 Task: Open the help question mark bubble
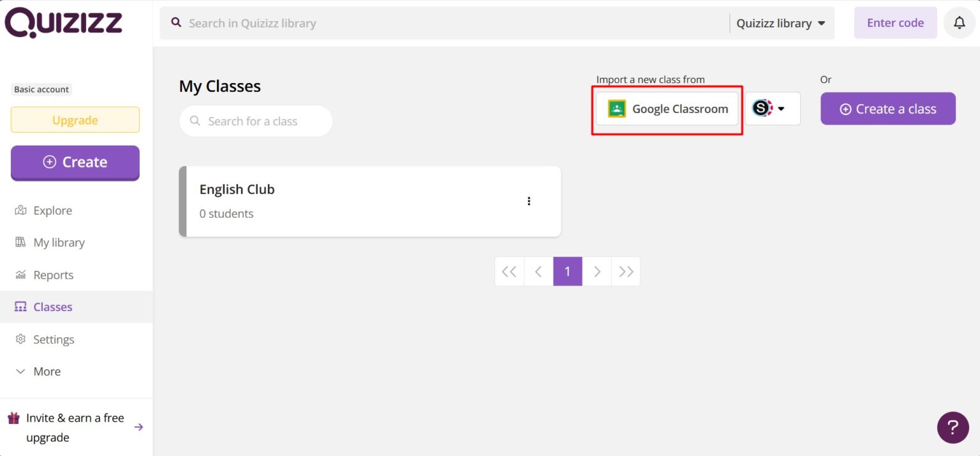(x=953, y=427)
